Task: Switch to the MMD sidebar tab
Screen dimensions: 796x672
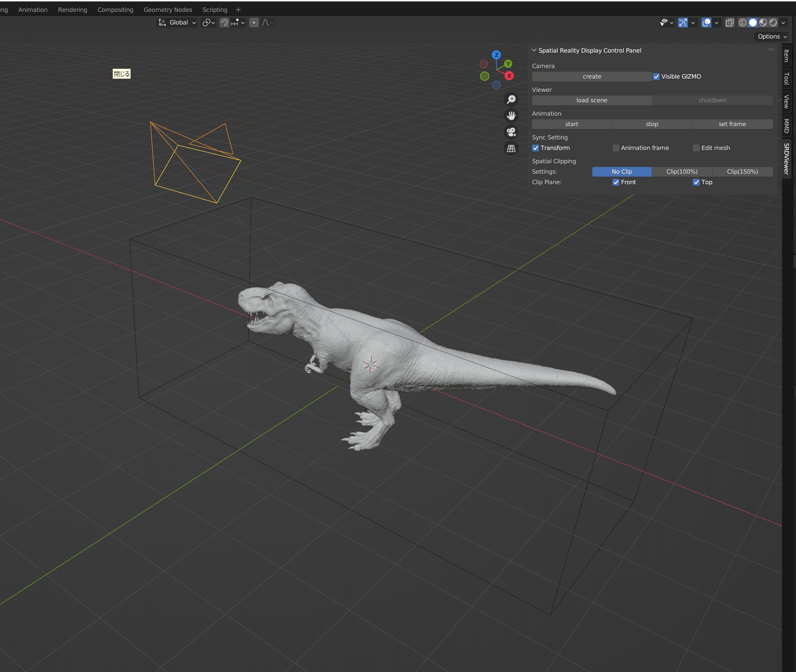Action: tap(786, 126)
